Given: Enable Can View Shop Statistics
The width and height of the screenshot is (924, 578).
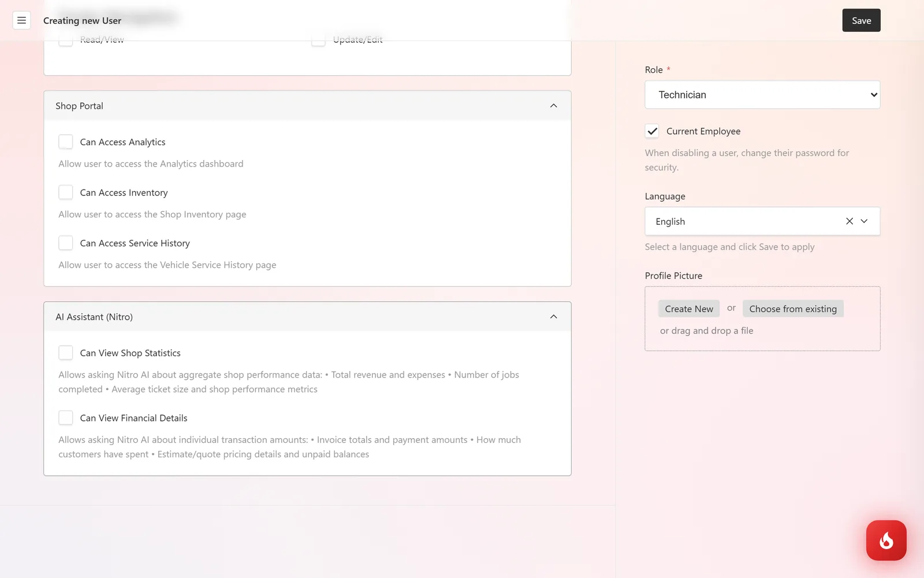Looking at the screenshot, I should 66,353.
